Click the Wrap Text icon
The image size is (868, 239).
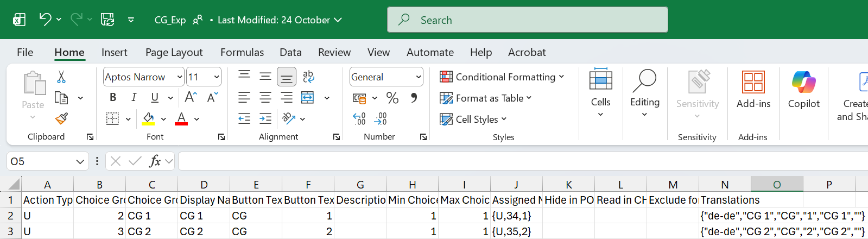point(308,77)
